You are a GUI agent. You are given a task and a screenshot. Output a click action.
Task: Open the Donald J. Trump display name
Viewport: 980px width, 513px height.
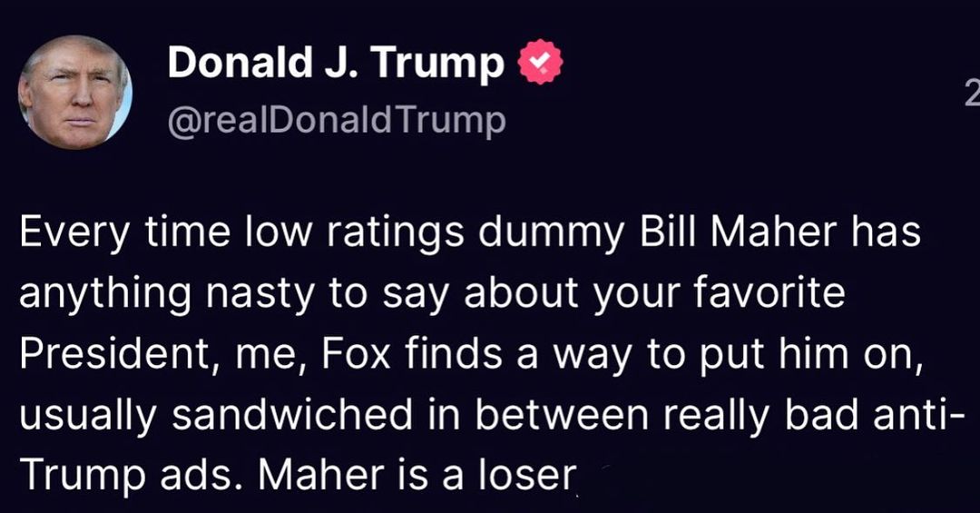(335, 64)
